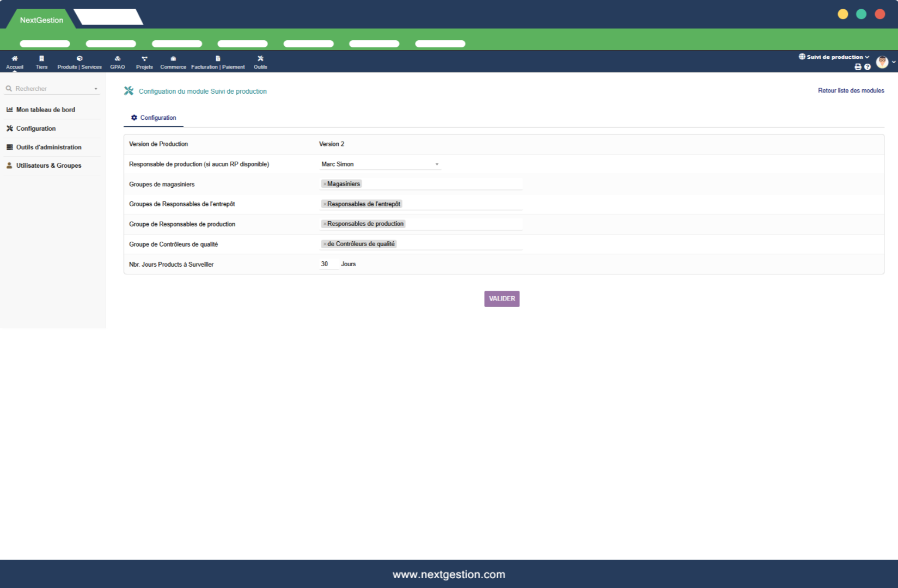Screen dimensions: 898x588
Task: Remove the Magasiniers group tag
Action: pos(325,184)
